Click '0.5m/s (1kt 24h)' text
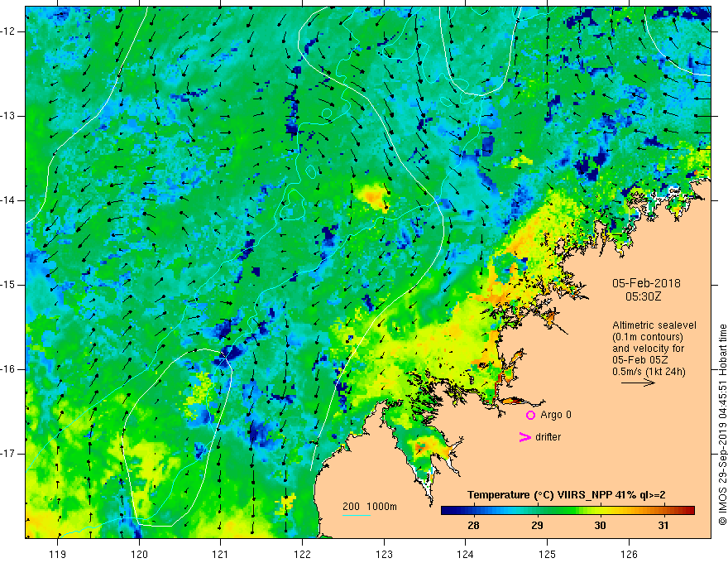 tap(649, 372)
